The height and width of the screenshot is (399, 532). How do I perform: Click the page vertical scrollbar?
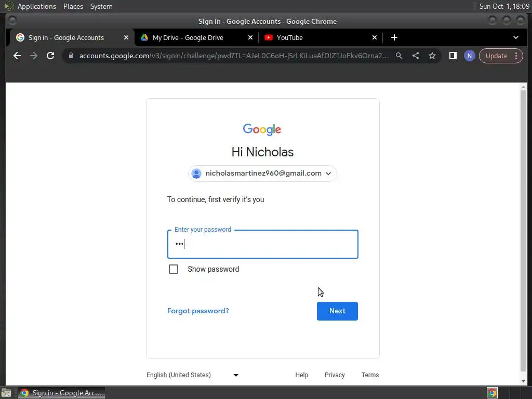(x=523, y=230)
